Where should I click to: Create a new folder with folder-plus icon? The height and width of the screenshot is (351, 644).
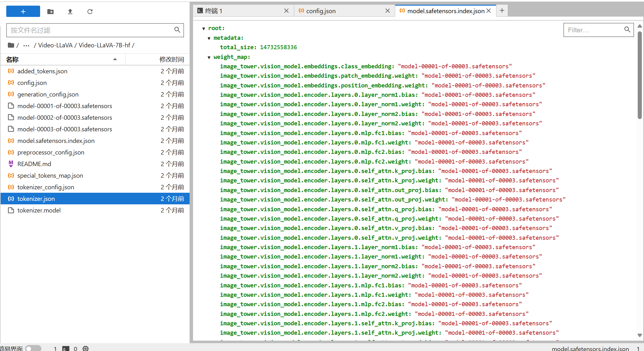pos(50,12)
